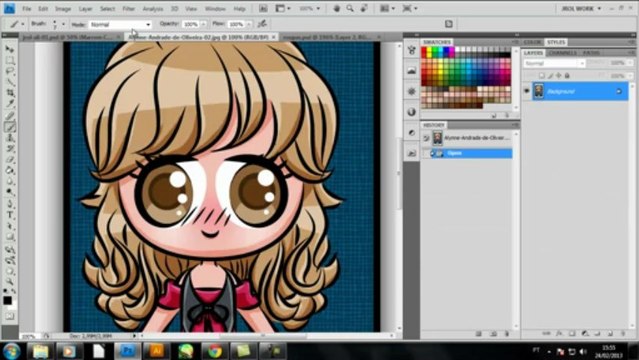
Task: Click lock transparent pixels in Layers panel
Action: 542,75
